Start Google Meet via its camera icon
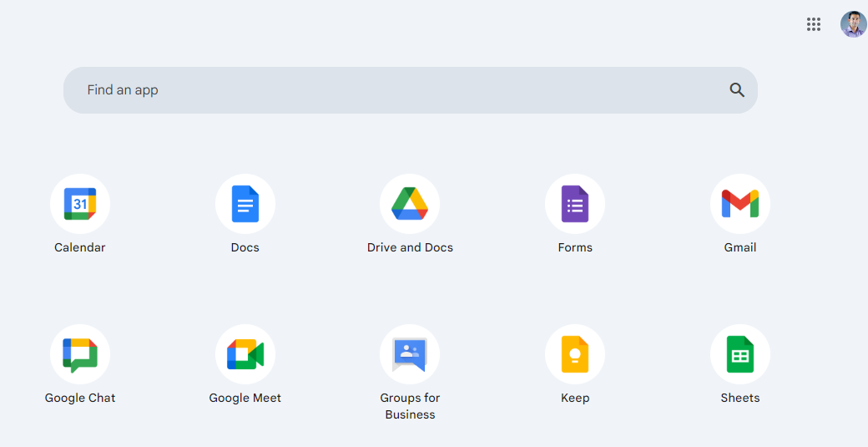868x447 pixels. point(245,354)
